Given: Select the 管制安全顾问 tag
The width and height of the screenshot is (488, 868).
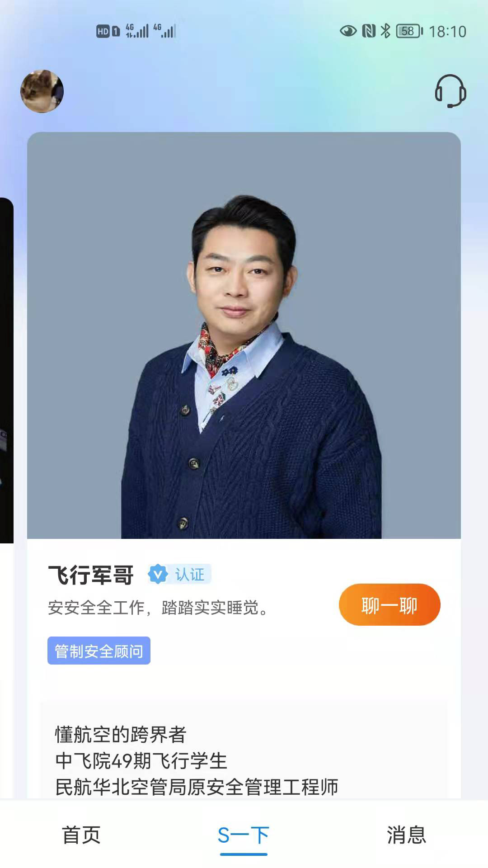Looking at the screenshot, I should tap(99, 651).
